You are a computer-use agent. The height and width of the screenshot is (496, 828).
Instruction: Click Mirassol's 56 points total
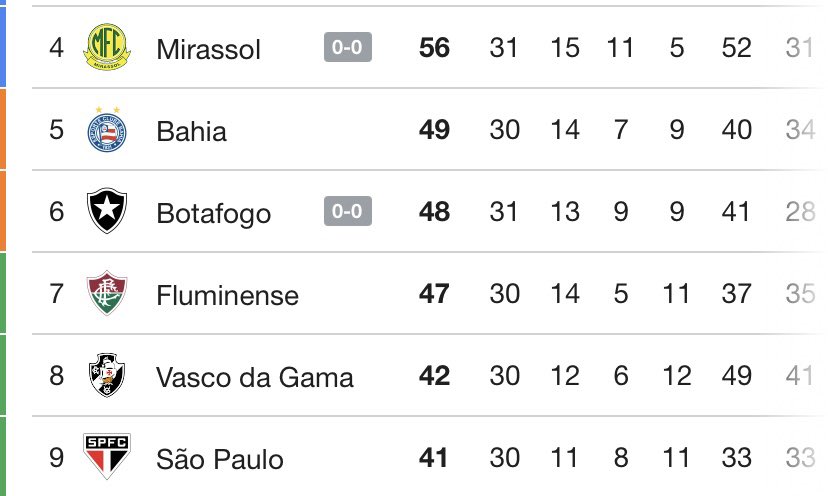point(435,48)
